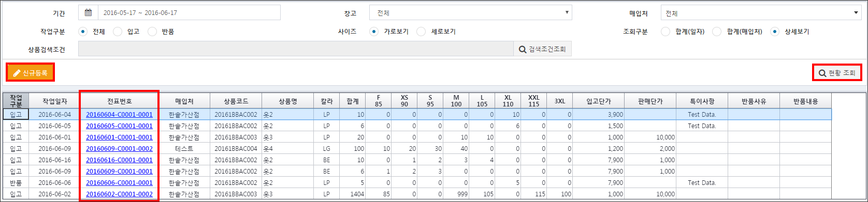Image resolution: width=868 pixels, height=202 pixels.
Task: Open slip link 20160609-C0001-0001
Action: pos(119,171)
